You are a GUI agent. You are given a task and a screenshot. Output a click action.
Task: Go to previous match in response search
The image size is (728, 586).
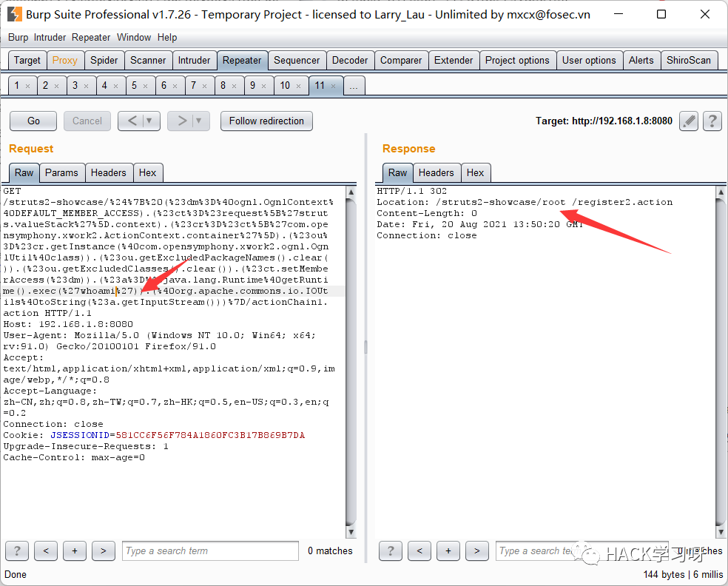(x=419, y=551)
